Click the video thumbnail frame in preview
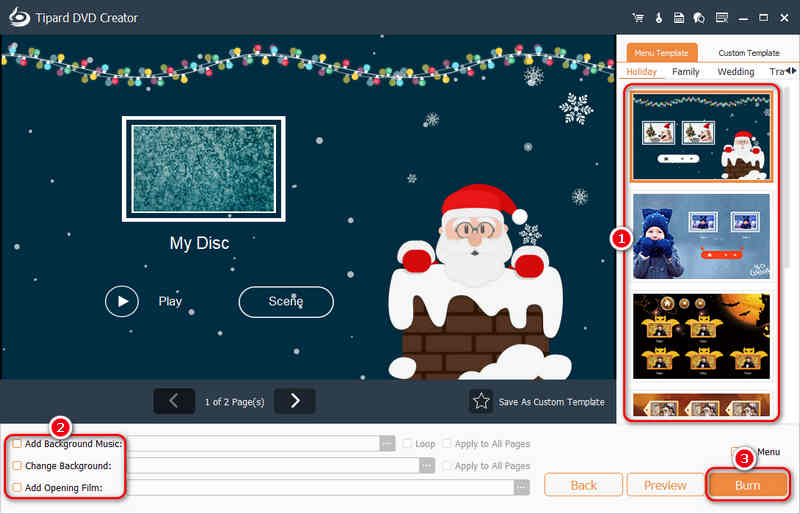Image resolution: width=800 pixels, height=514 pixels. 204,169
